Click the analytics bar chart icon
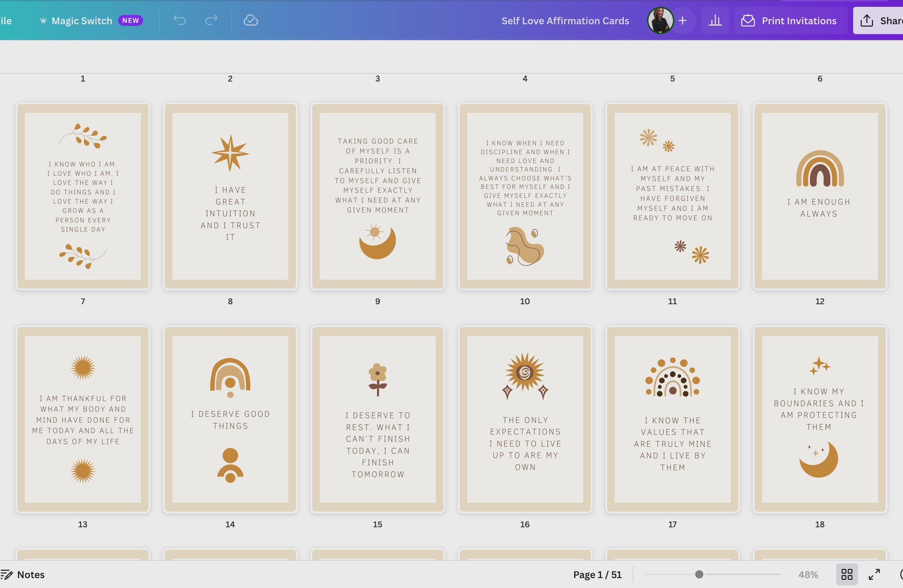903x588 pixels. point(716,20)
